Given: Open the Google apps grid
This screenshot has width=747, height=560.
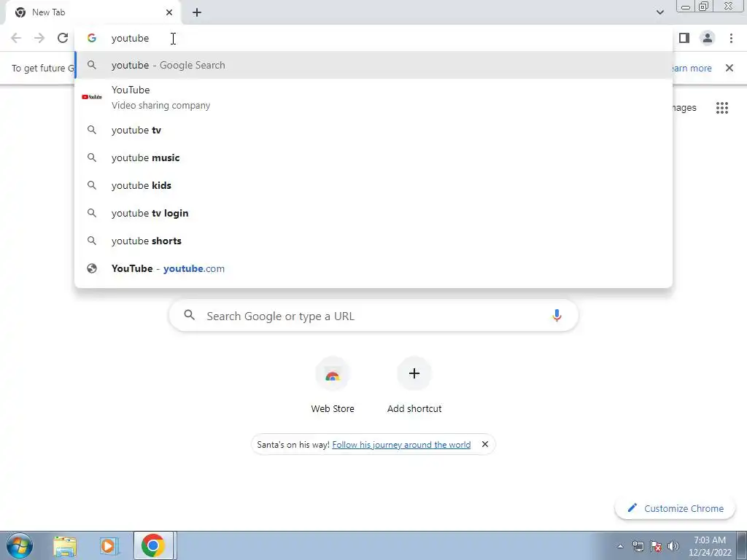Looking at the screenshot, I should pyautogui.click(x=722, y=108).
